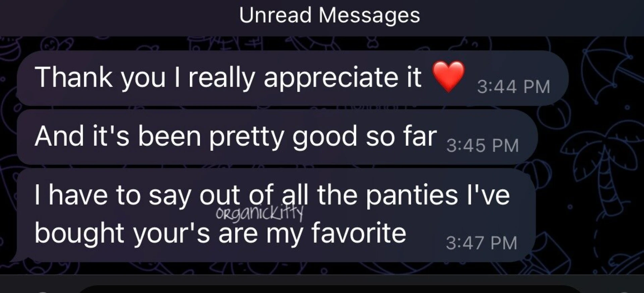Tap the organickitty watermark text
The width and height of the screenshot is (644, 293).
260,213
